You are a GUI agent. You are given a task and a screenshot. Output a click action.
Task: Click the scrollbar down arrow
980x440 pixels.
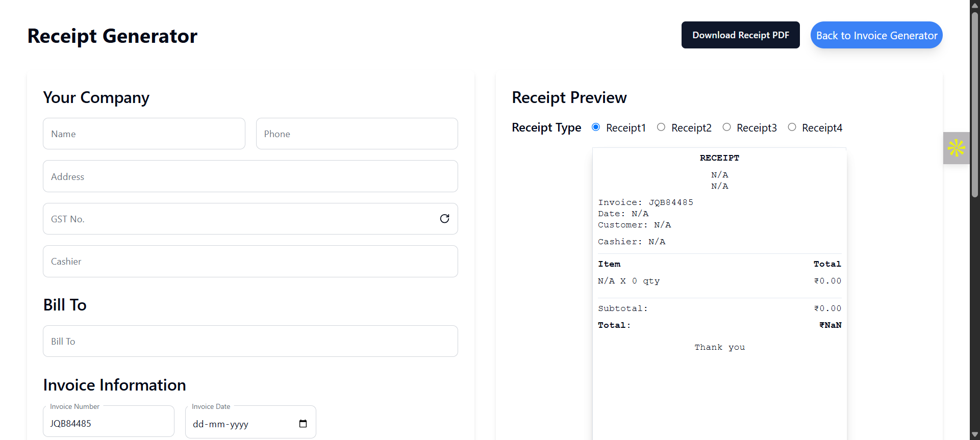point(975,435)
